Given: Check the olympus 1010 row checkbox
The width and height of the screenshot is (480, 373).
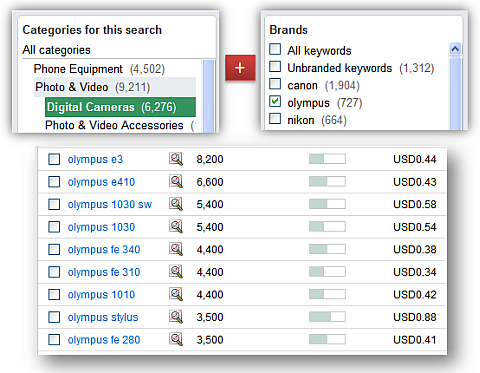Looking at the screenshot, I should click(x=54, y=295).
